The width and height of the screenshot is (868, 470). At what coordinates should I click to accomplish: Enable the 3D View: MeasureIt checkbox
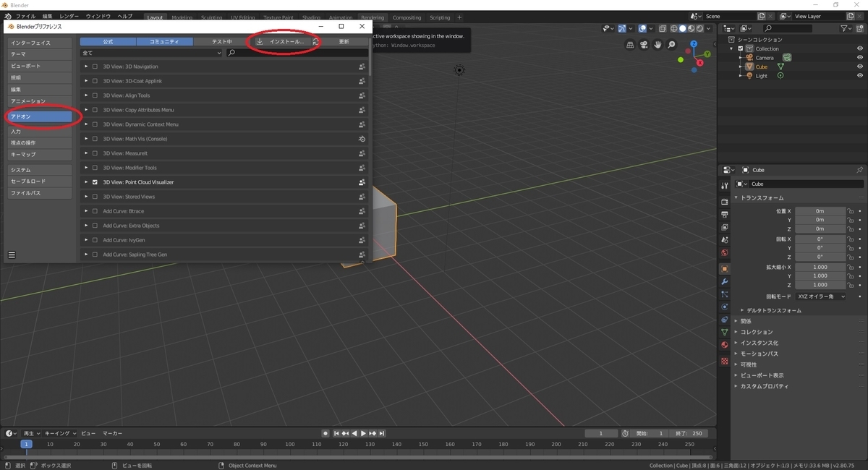click(95, 153)
